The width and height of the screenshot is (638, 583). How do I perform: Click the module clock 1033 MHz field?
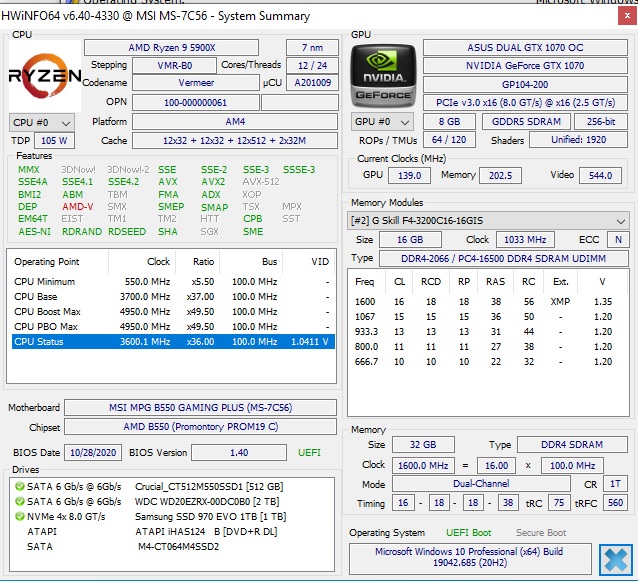pos(525,240)
